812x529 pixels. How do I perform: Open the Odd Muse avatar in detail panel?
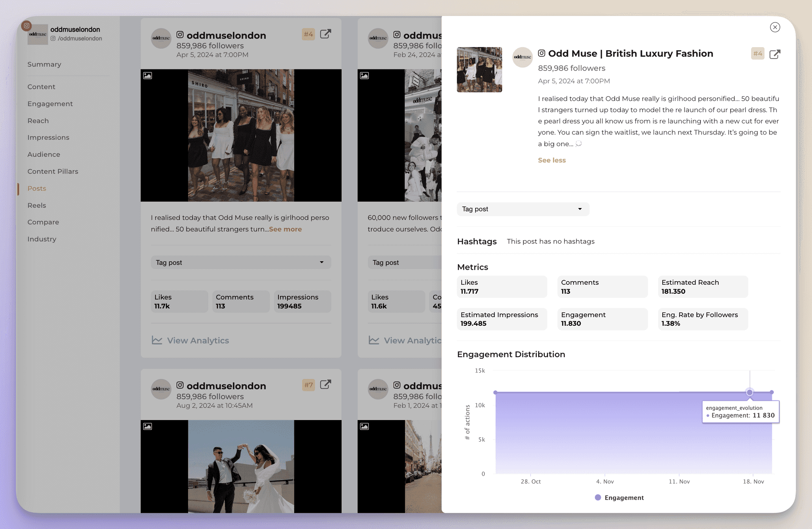point(523,57)
